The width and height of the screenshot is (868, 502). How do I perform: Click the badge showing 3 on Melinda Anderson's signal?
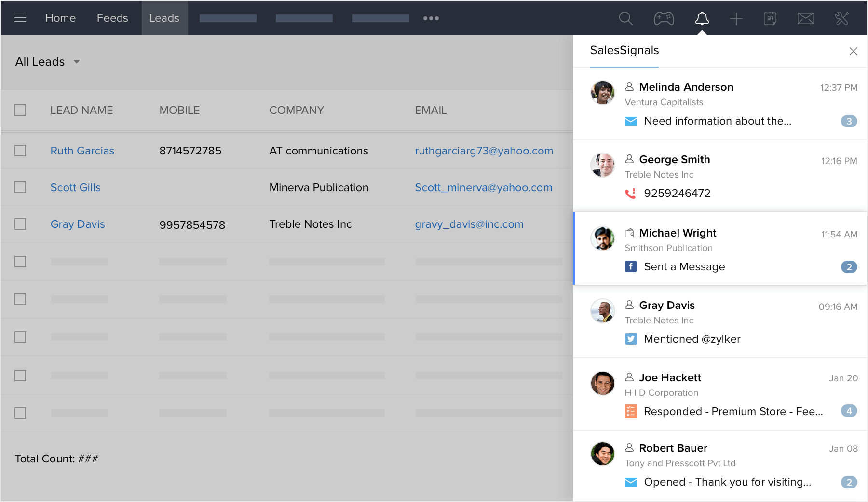tap(848, 121)
